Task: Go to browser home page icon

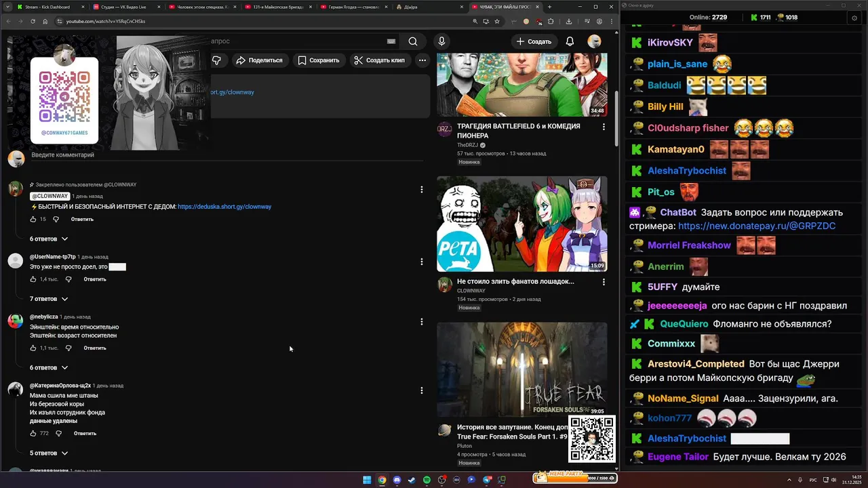Action: click(x=45, y=21)
